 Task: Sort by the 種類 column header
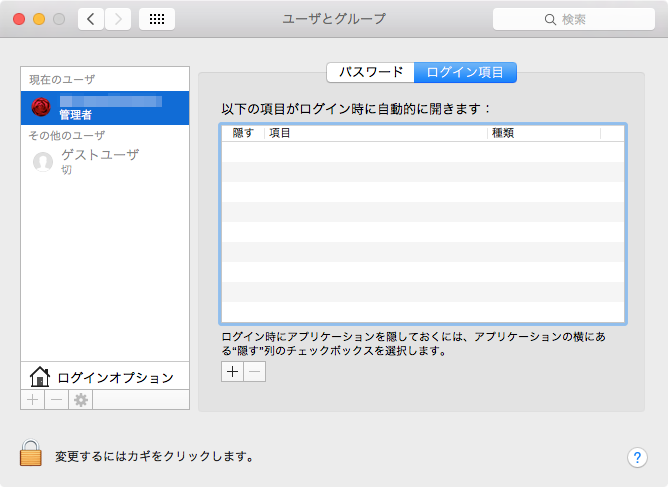[544, 133]
